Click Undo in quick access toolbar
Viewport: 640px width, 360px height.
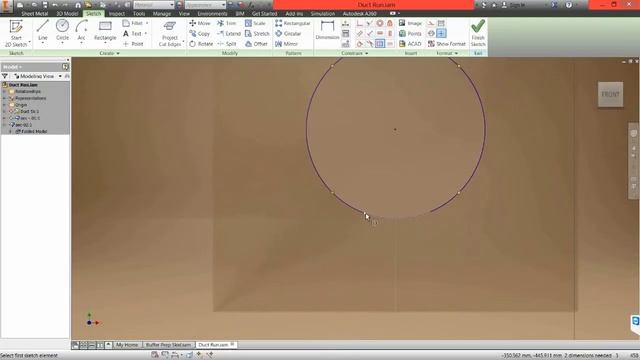[x=56, y=5]
